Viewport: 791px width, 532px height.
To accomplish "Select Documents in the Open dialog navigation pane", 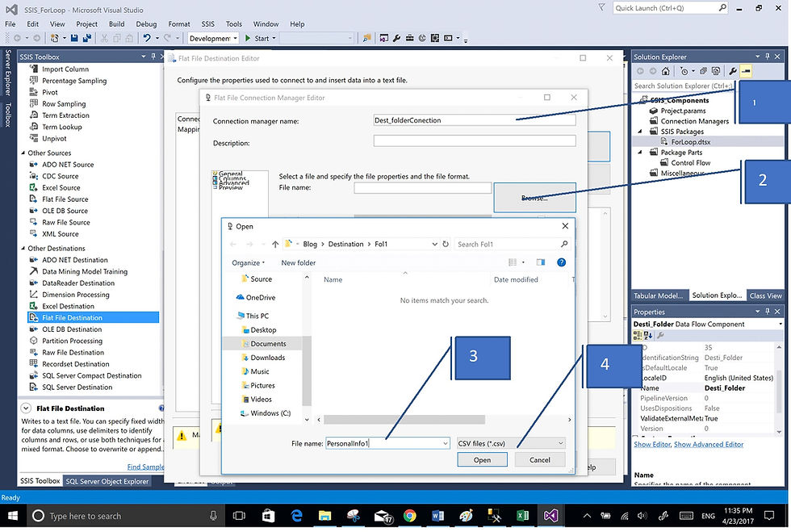I will (x=268, y=344).
